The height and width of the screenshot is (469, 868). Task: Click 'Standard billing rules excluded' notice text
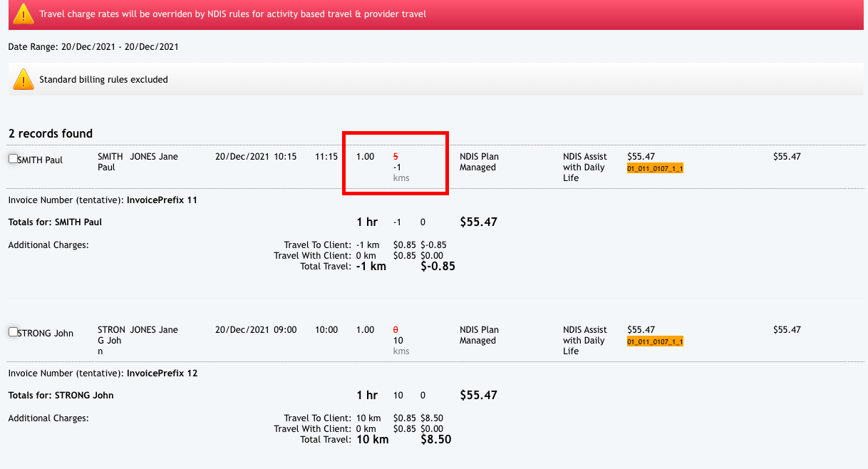(x=103, y=80)
